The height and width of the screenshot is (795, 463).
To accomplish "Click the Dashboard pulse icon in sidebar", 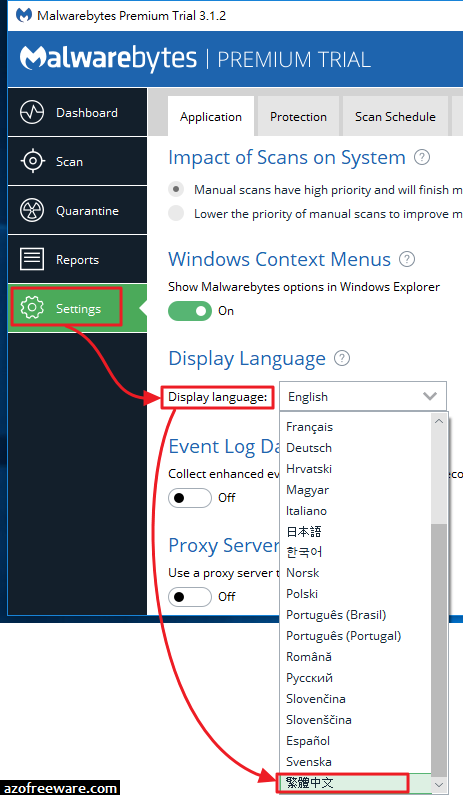I will pyautogui.click(x=31, y=113).
